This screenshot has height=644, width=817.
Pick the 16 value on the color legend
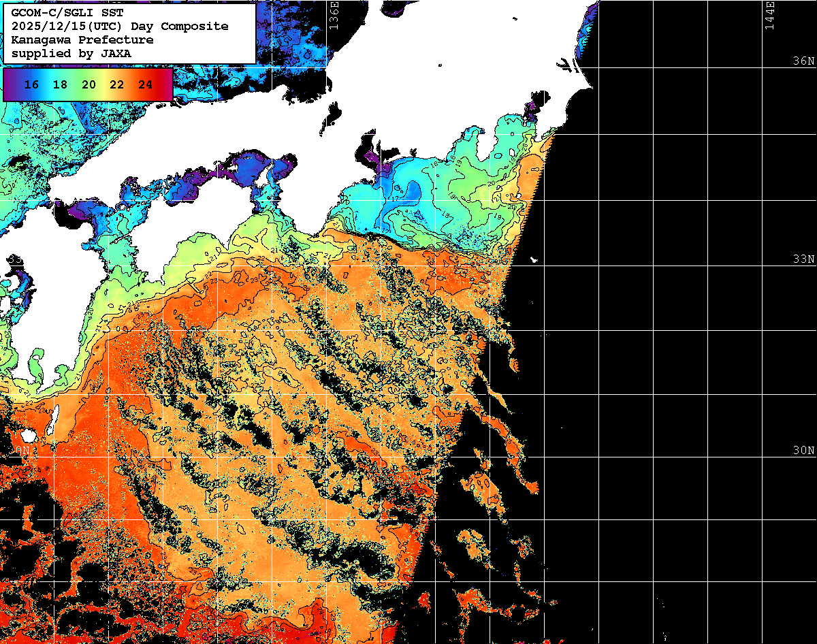pyautogui.click(x=31, y=85)
